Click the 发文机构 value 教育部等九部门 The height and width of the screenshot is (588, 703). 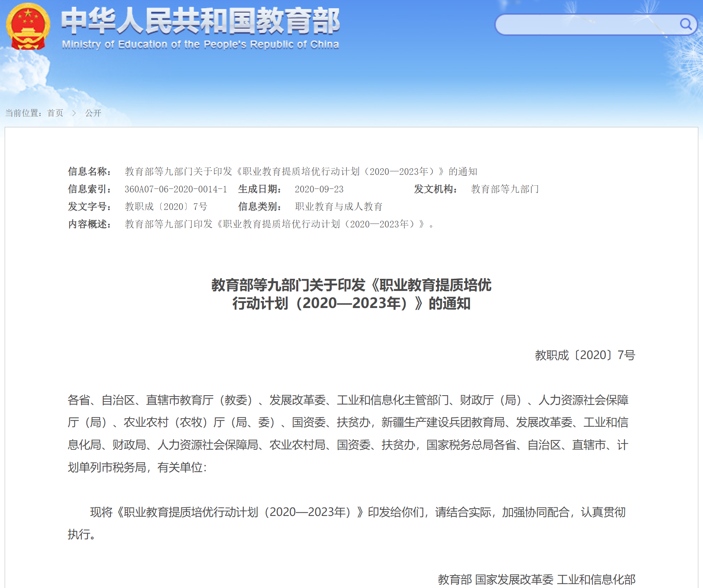click(505, 189)
